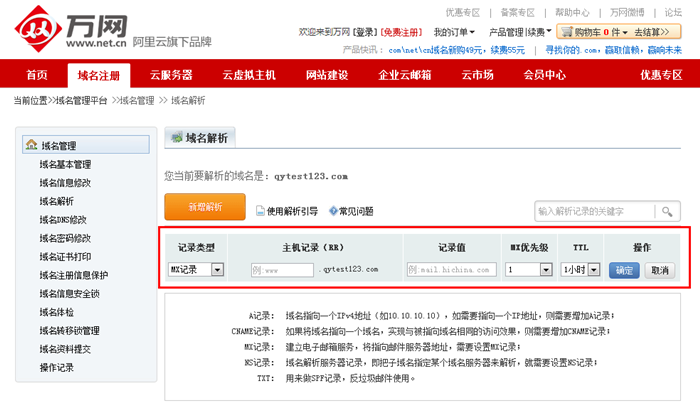Open 域名基本管理 in the sidebar
The image size is (700, 405).
click(65, 164)
